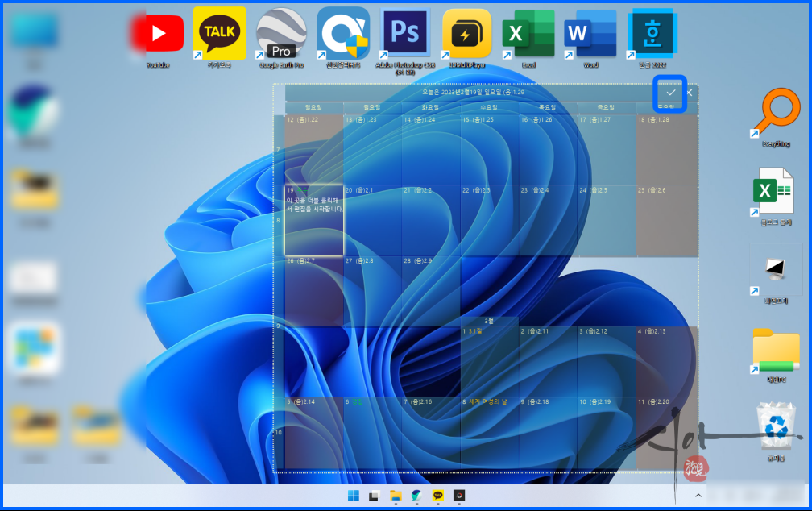Select the calendar cell dated 14 (음)1.24
The height and width of the screenshot is (511, 812).
(x=431, y=150)
